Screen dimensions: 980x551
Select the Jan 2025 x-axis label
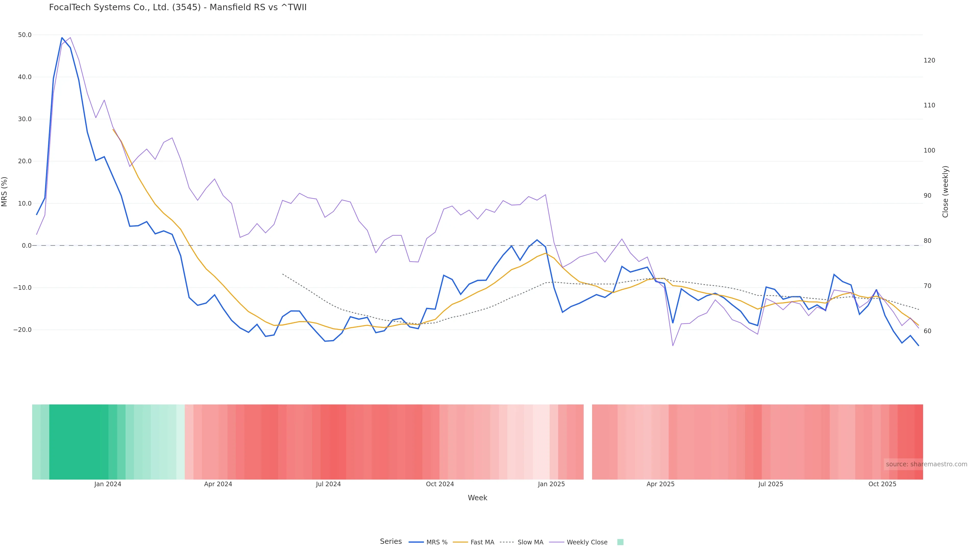coord(551,484)
